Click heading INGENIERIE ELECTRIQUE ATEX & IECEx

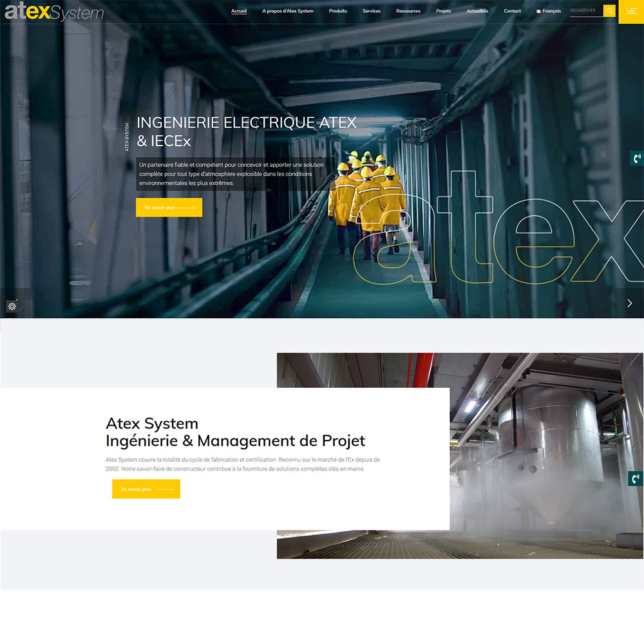coord(247,131)
